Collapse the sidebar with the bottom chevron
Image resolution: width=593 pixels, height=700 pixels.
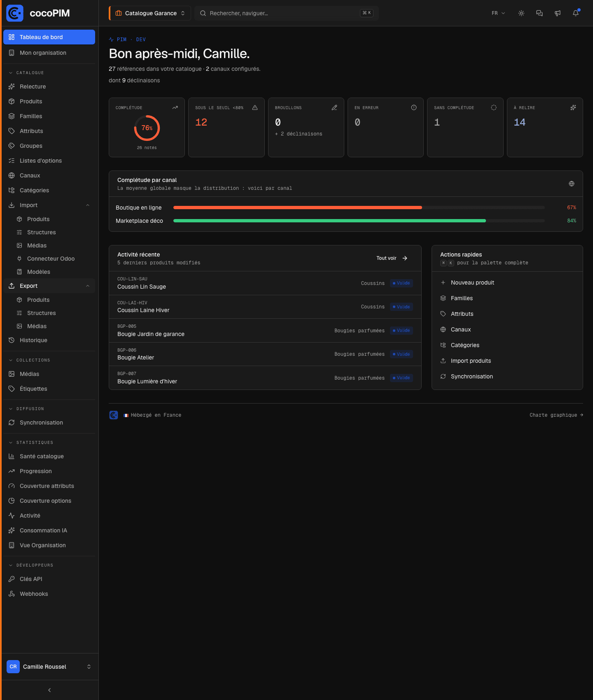[49, 690]
